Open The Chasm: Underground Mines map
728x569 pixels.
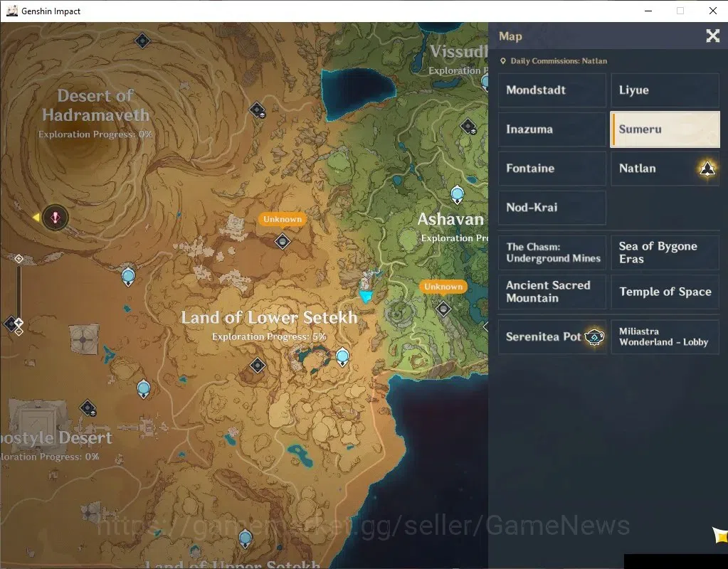point(552,252)
